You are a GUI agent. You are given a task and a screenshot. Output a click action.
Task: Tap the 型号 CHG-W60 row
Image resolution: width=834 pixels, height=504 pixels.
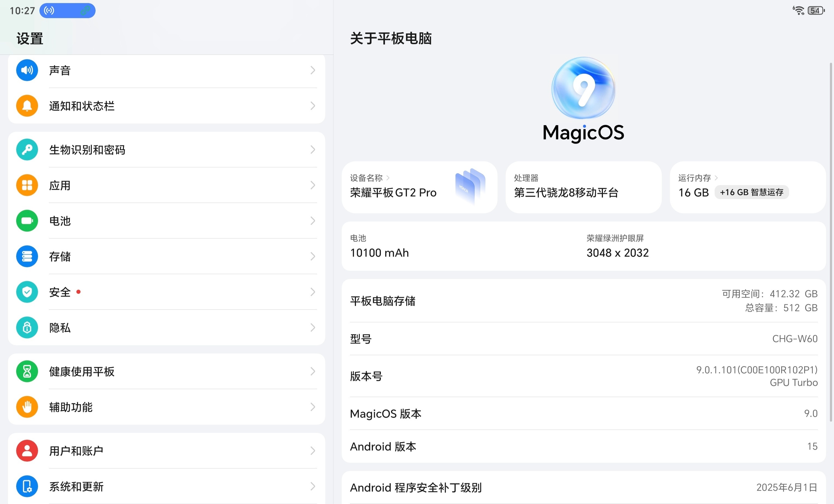(583, 338)
